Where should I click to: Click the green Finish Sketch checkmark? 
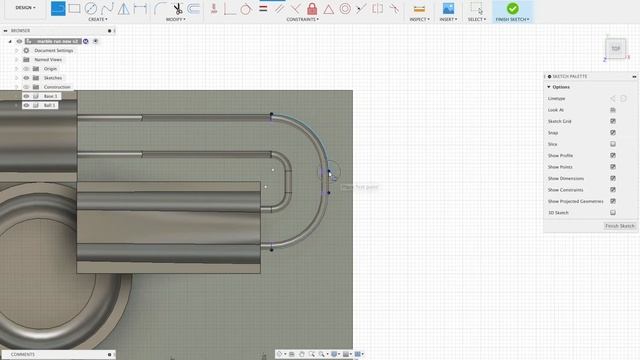pyautogui.click(x=513, y=8)
